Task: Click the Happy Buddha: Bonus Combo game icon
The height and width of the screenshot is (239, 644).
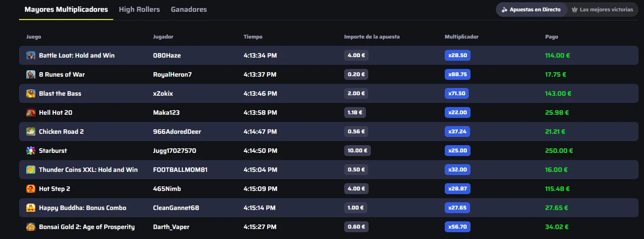Action: click(x=31, y=208)
